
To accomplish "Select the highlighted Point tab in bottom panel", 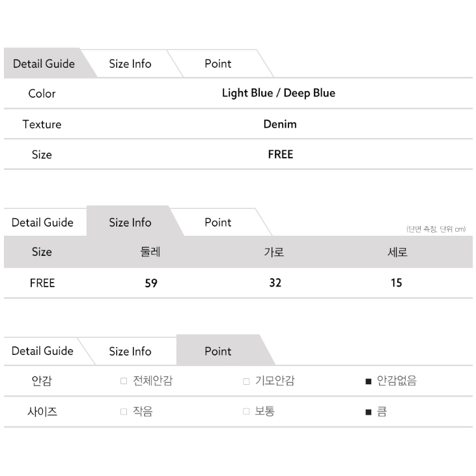I will click(217, 352).
